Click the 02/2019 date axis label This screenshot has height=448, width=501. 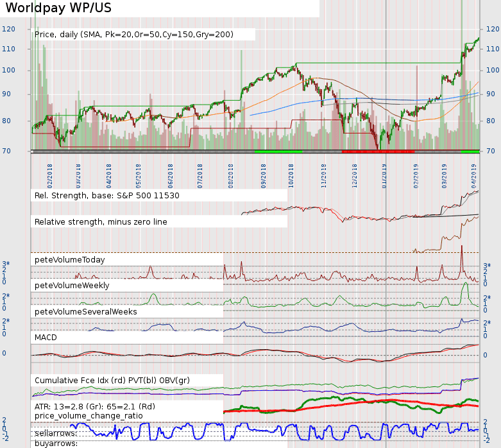416,177
